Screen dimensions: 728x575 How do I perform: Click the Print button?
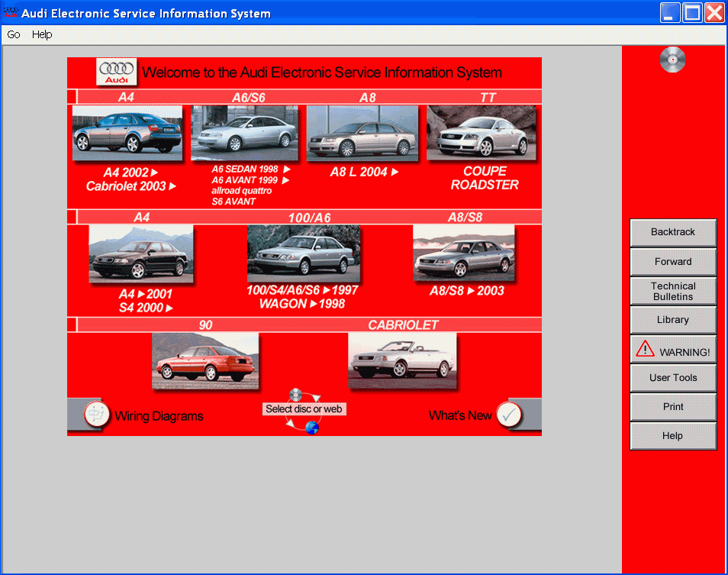[673, 407]
